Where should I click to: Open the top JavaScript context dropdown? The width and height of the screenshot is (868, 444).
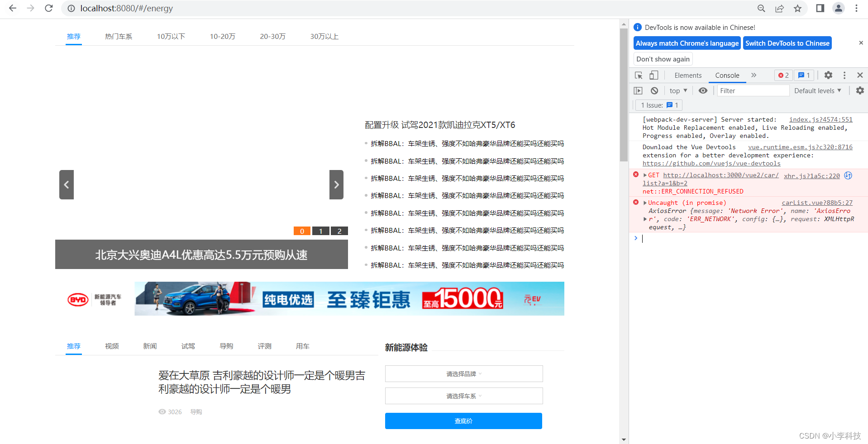(678, 90)
